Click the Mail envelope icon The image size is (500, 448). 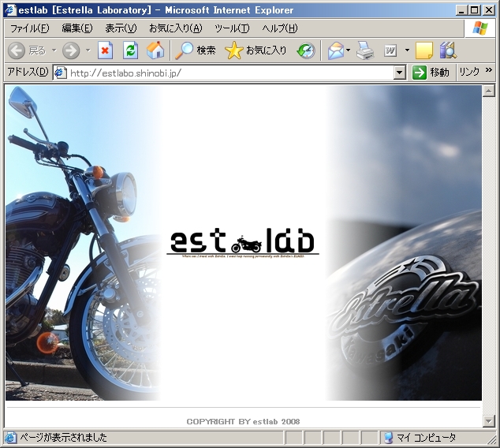336,50
